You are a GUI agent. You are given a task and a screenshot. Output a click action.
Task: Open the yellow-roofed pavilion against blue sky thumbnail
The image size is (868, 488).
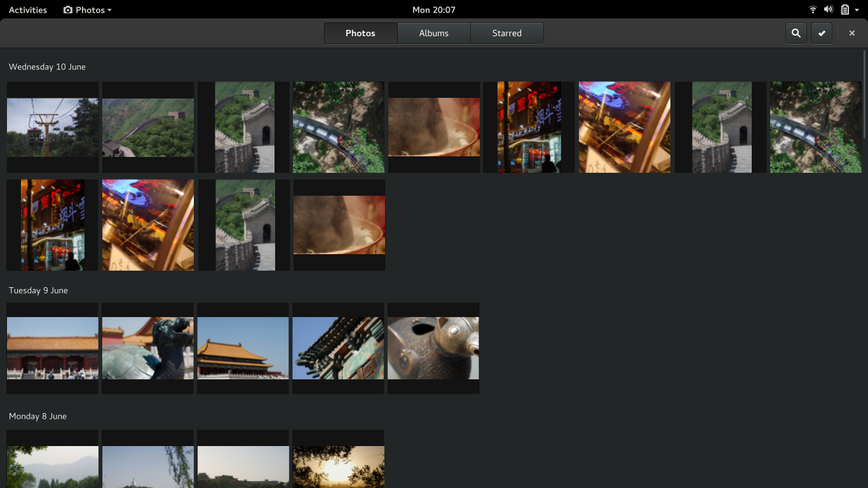point(243,348)
